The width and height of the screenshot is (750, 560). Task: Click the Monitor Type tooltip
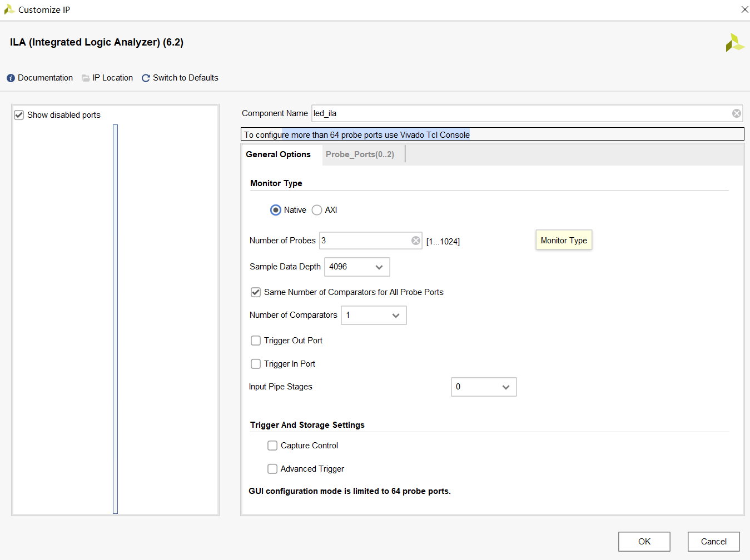[x=564, y=240]
